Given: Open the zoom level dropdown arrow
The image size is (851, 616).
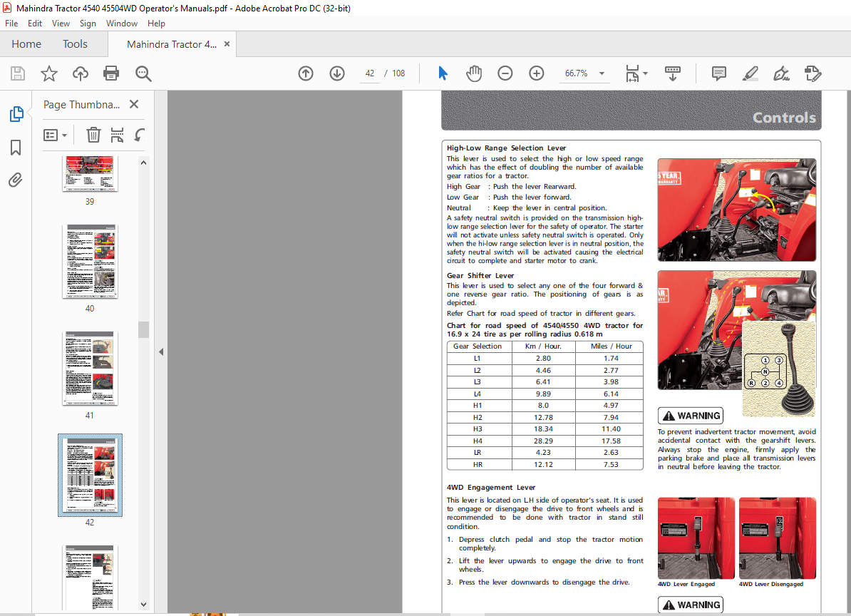Looking at the screenshot, I should (x=602, y=73).
